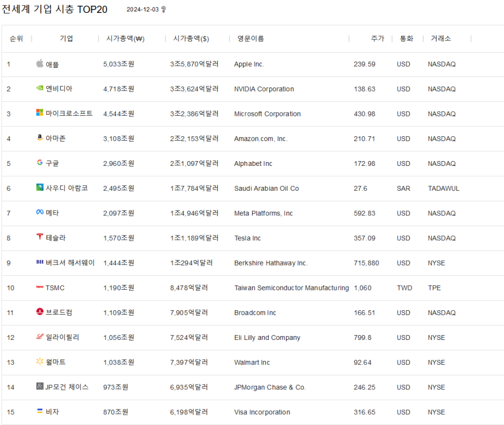Open the 월마트 company link
This screenshot has width=504, height=425.
[x=55, y=362]
